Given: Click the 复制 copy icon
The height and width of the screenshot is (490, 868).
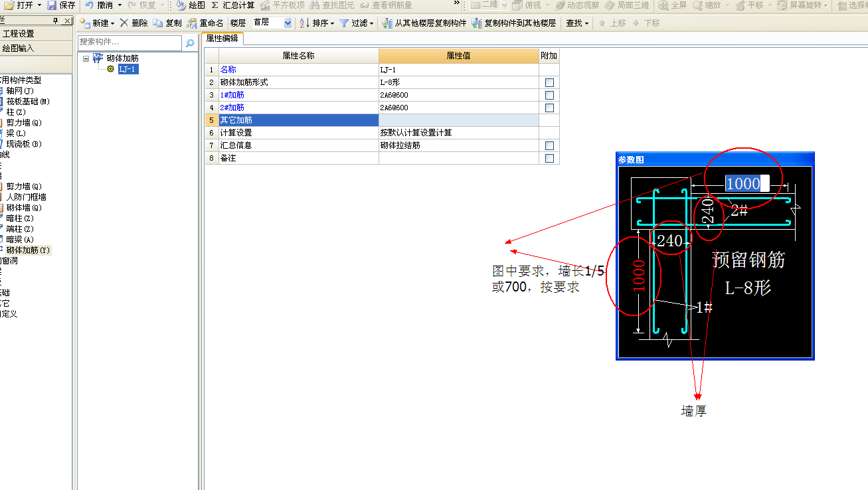Looking at the screenshot, I should [158, 23].
